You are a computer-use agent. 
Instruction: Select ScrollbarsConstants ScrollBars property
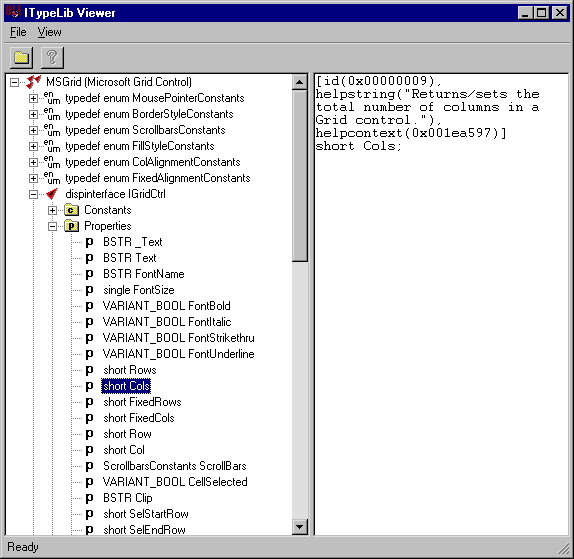175,466
